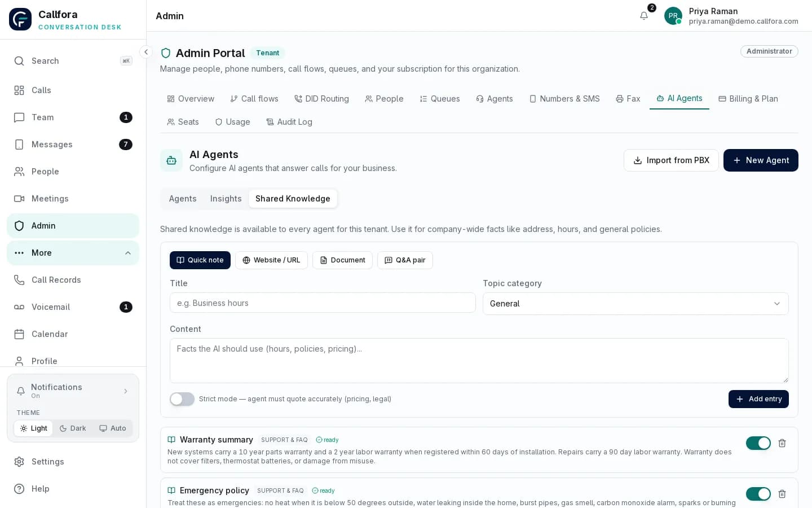
Task: Open Call Records in the sidebar
Action: 73,280
